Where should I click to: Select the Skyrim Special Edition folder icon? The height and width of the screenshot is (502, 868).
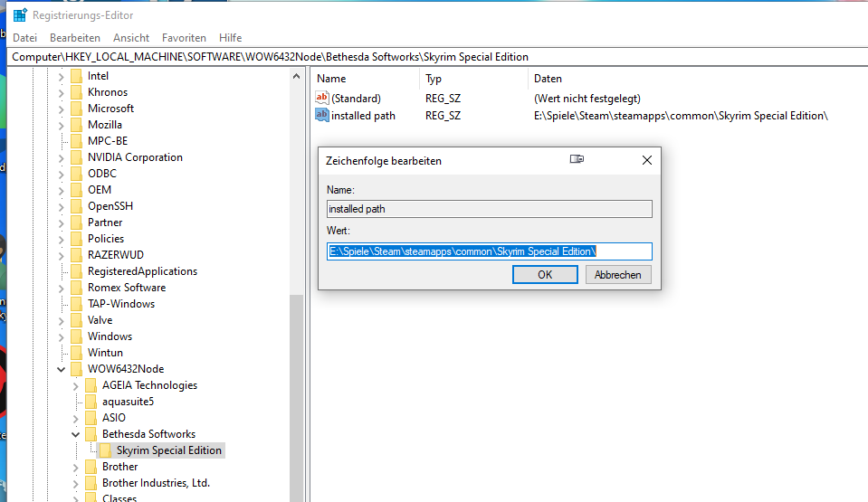pyautogui.click(x=106, y=450)
